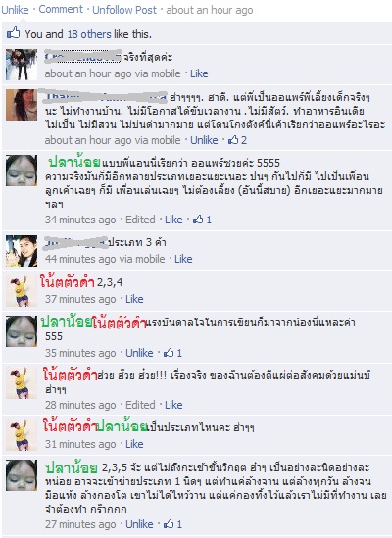Click the thumbs-up icon beside 'You and 18 others'
392x538 pixels.
click(14, 33)
